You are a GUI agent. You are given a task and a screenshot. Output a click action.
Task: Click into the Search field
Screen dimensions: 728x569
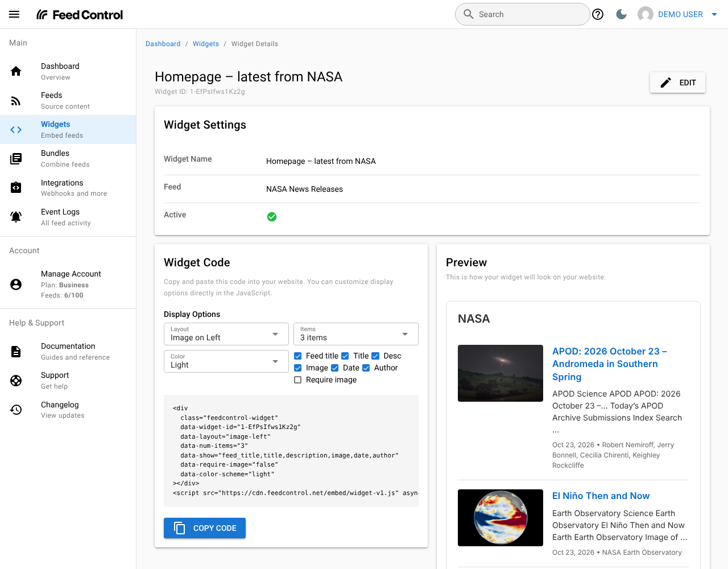point(522,14)
